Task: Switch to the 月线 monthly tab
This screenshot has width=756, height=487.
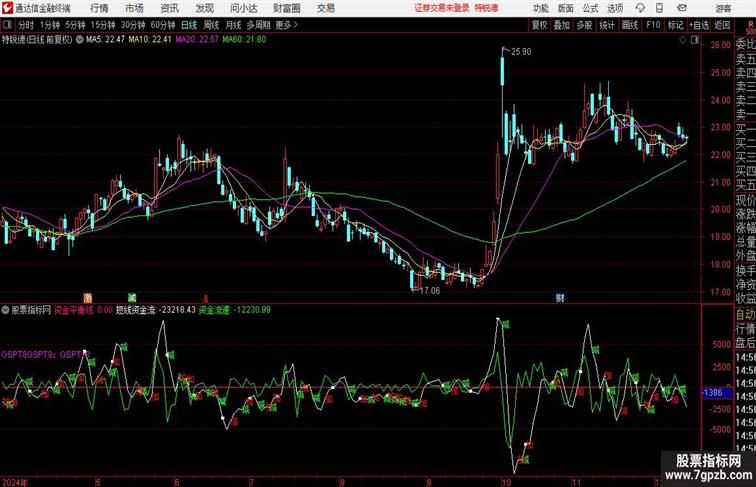Action: tap(233, 25)
